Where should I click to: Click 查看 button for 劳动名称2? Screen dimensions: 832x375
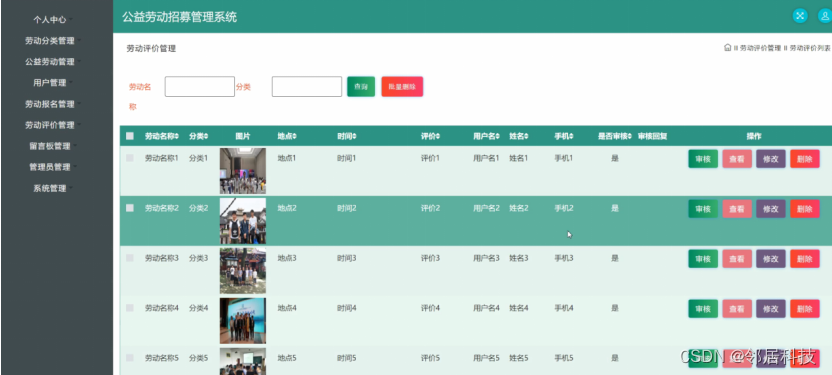(737, 209)
